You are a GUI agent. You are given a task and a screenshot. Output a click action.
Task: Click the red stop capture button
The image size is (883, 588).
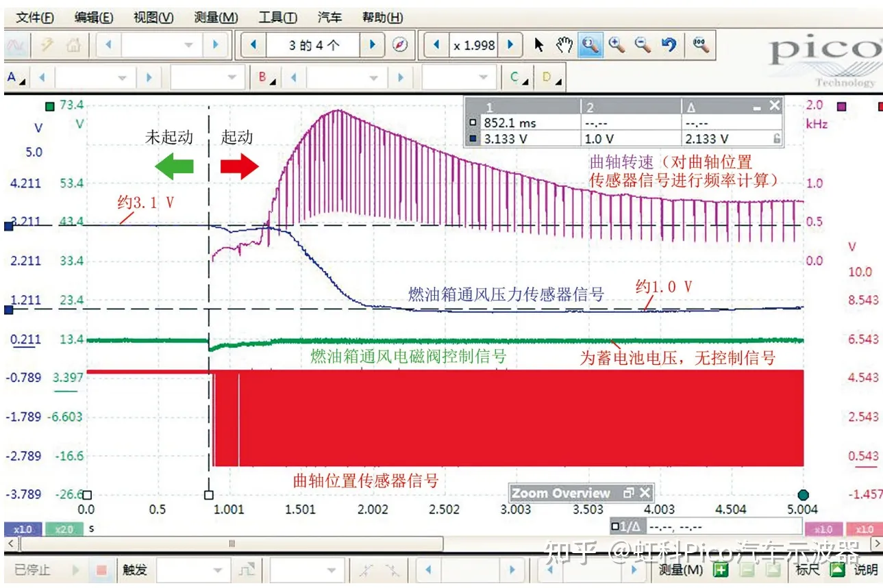click(x=102, y=570)
